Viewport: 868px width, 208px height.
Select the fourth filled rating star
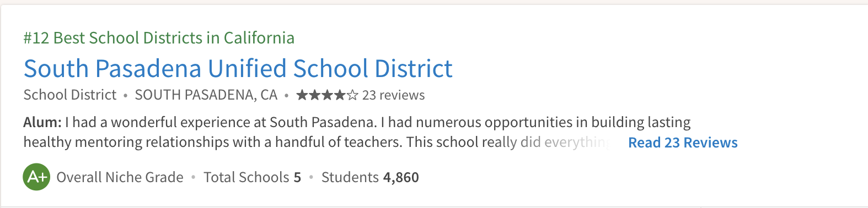[x=340, y=95]
